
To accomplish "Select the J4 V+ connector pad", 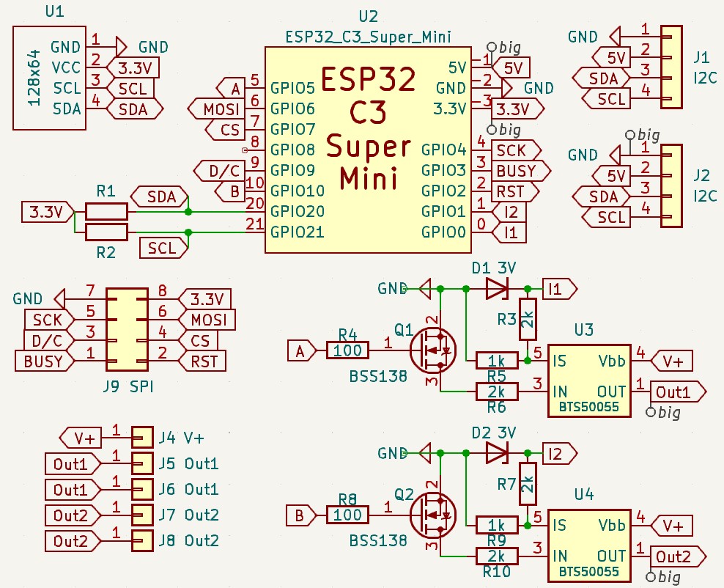I will (x=142, y=438).
